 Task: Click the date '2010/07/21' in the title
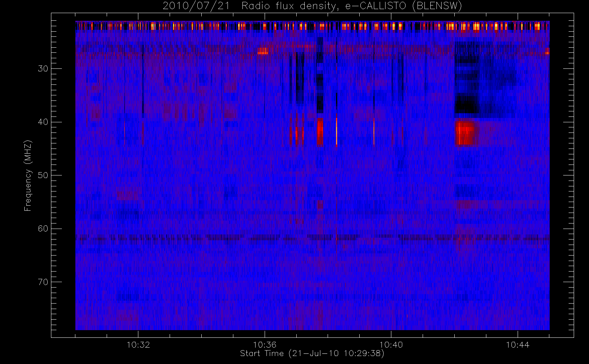point(196,6)
